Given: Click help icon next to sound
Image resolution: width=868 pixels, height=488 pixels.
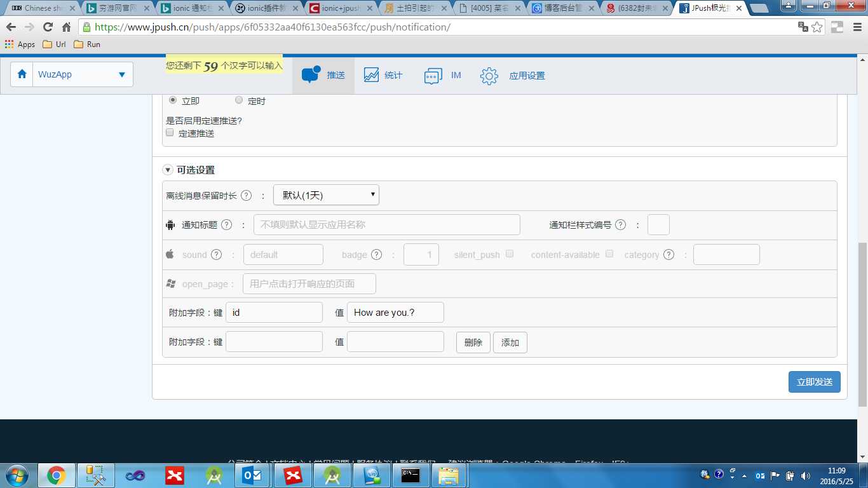Looking at the screenshot, I should coord(216,254).
